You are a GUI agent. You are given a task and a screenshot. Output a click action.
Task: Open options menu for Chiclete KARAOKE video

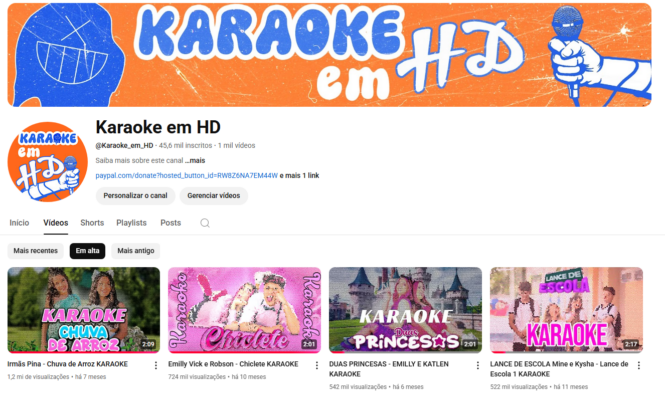point(316,365)
